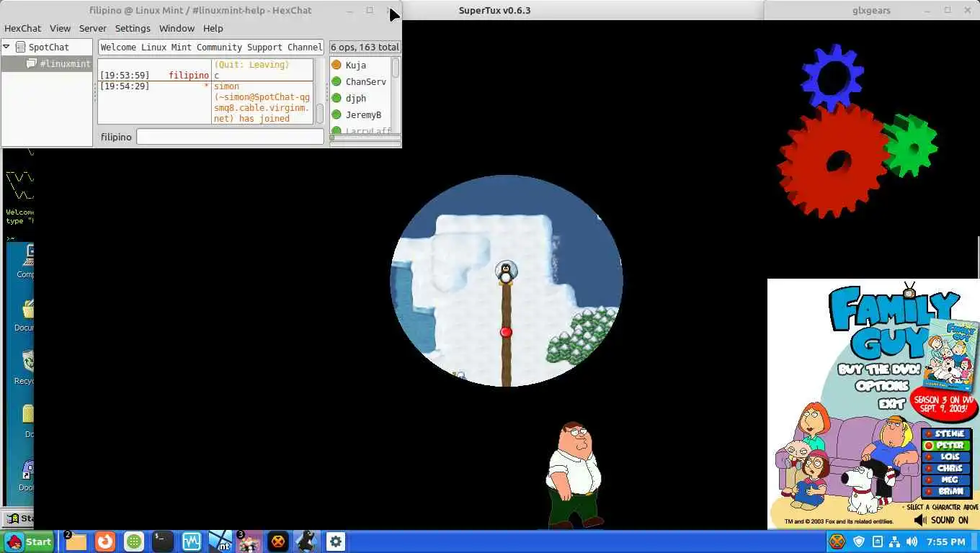Screen dimensions: 980x553
Task: Open the Recycle Bin desktop icon behind SuperTux
Action: [24, 366]
